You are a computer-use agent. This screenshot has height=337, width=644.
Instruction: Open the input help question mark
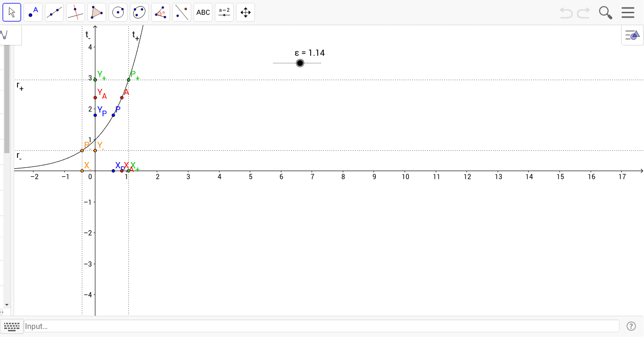click(x=631, y=326)
